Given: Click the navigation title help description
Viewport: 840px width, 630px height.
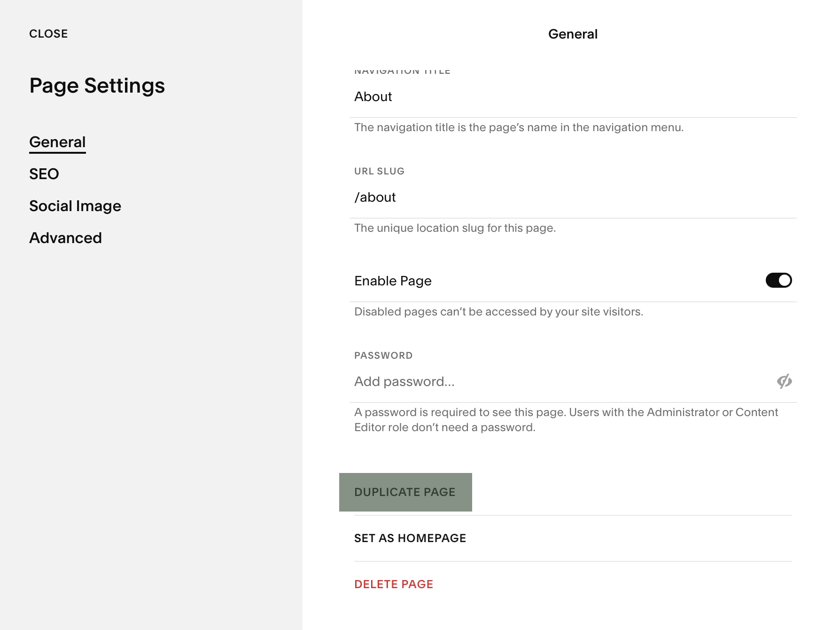Looking at the screenshot, I should pyautogui.click(x=519, y=127).
